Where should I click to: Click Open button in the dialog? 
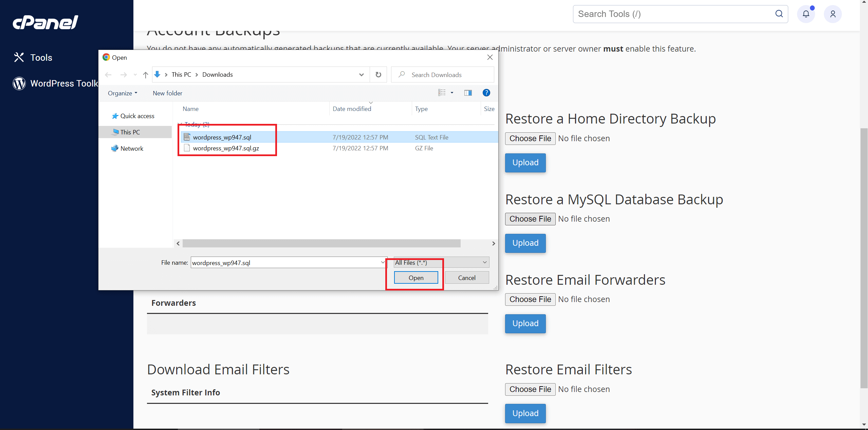[x=416, y=278]
